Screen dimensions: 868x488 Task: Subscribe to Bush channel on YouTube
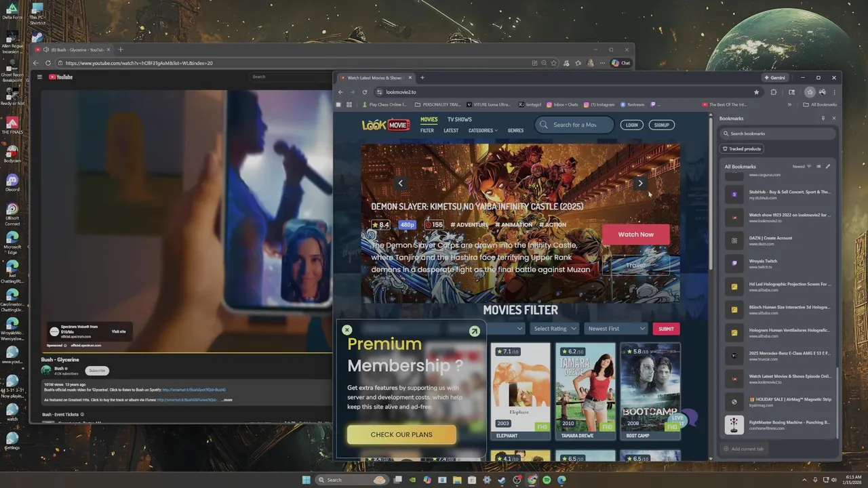pyautogui.click(x=97, y=371)
